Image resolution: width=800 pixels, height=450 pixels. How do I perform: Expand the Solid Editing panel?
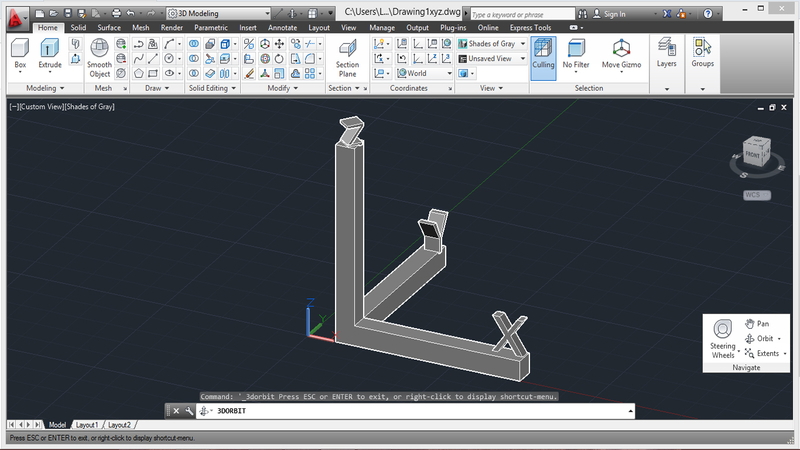click(212, 88)
